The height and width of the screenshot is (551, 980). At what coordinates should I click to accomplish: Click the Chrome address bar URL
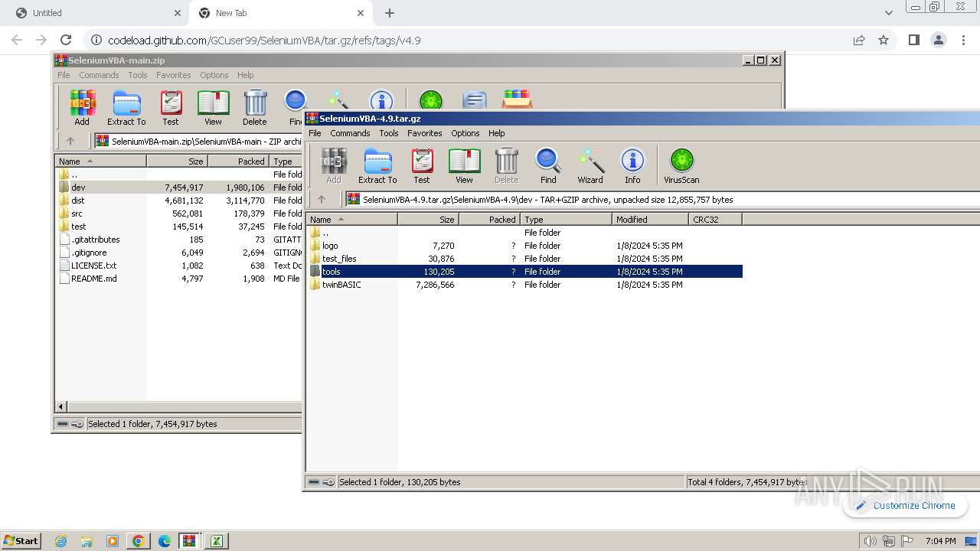264,41
